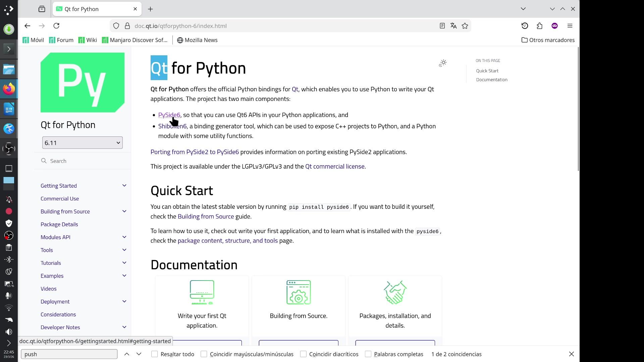Expand the Modules API sidebar chevron
The width and height of the screenshot is (644, 362).
coord(124,237)
